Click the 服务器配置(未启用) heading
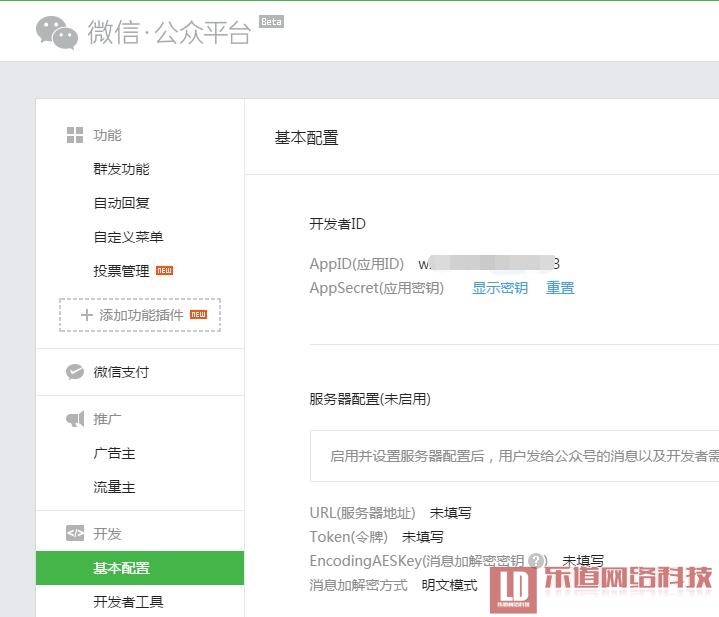The image size is (719, 617). [x=370, y=399]
